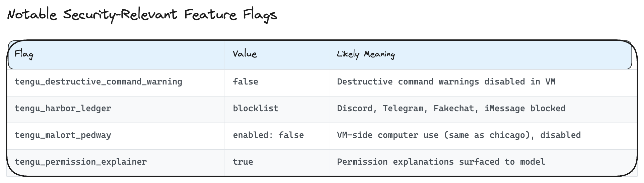This screenshot has width=644, height=183.
Task: Click the false value for destructive command warning
Action: pyautogui.click(x=246, y=82)
